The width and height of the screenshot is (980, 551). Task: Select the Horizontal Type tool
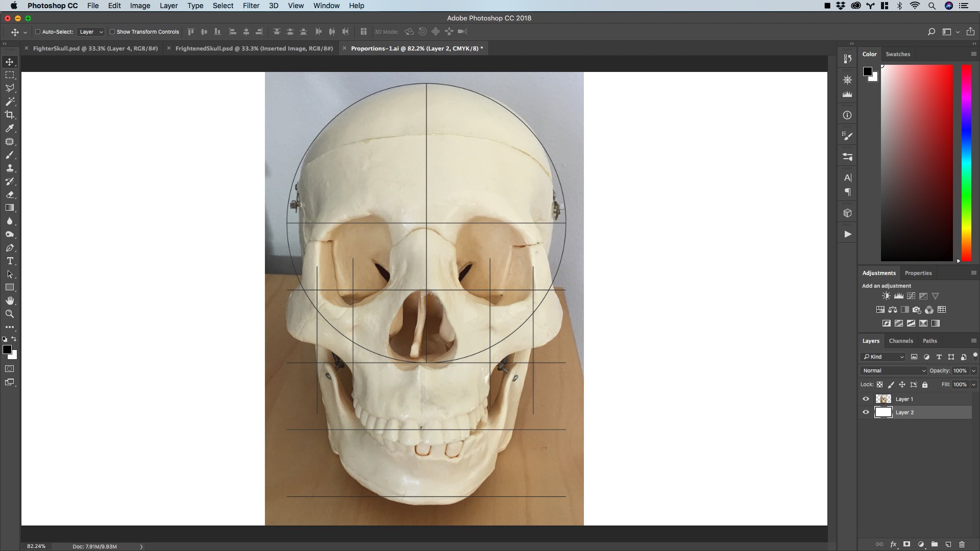[x=10, y=261]
